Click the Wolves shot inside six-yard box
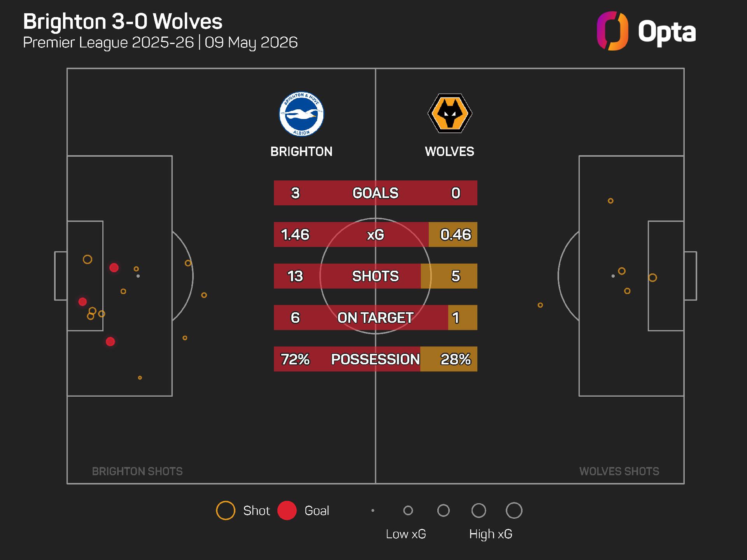747x560 pixels. coord(653,278)
